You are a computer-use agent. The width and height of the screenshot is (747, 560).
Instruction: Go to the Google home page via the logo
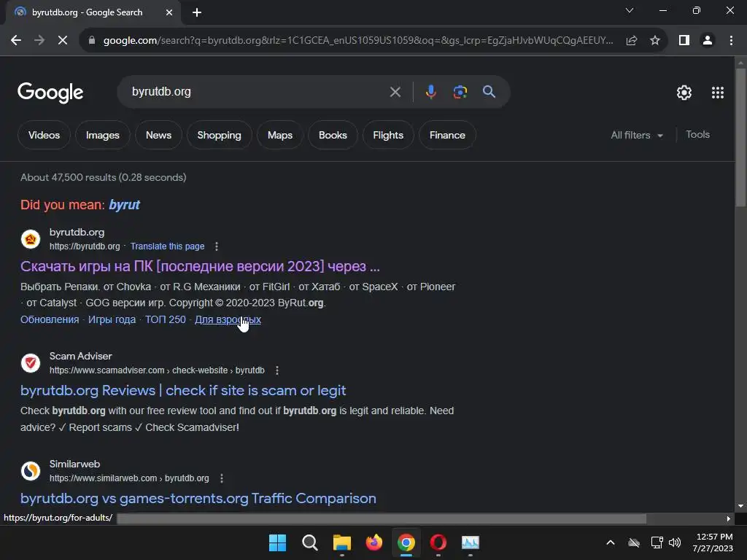coord(50,93)
